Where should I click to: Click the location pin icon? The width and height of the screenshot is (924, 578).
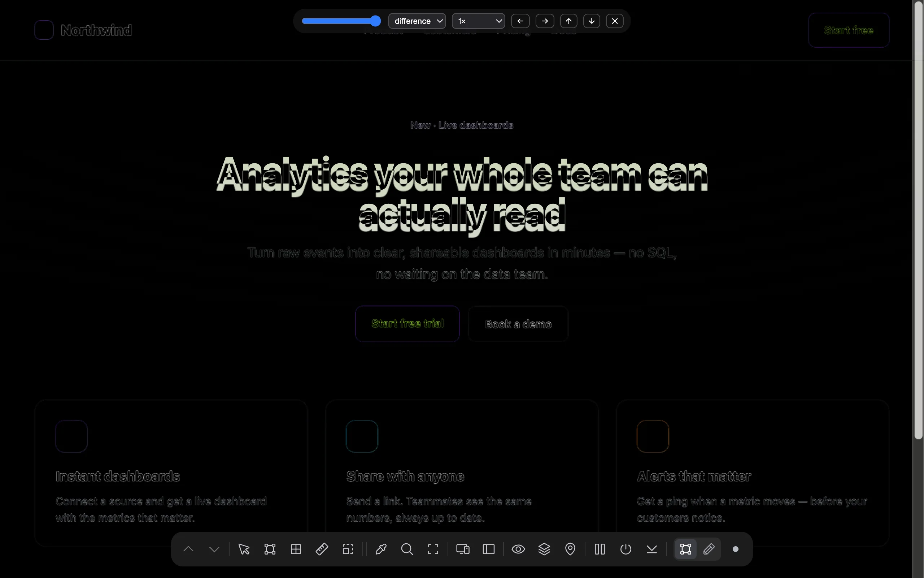pyautogui.click(x=570, y=549)
